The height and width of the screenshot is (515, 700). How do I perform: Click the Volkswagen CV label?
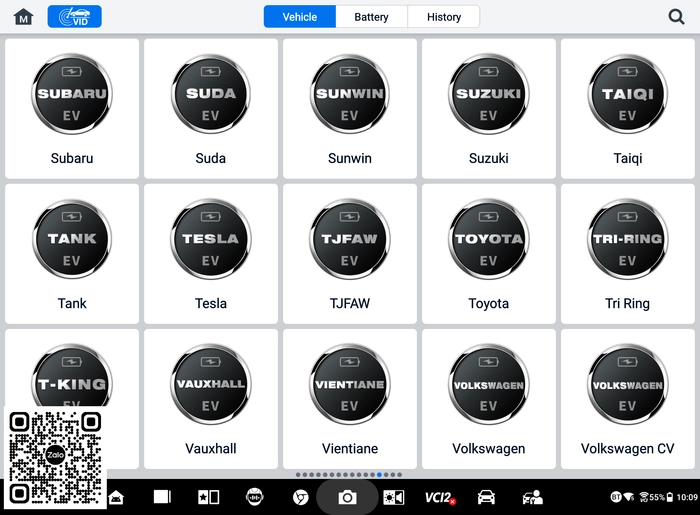coord(628,449)
